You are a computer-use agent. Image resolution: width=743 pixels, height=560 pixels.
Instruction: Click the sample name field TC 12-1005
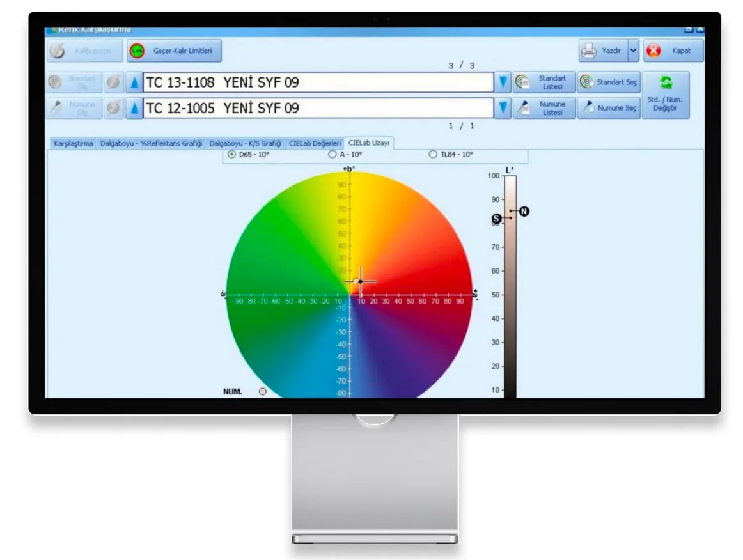318,108
